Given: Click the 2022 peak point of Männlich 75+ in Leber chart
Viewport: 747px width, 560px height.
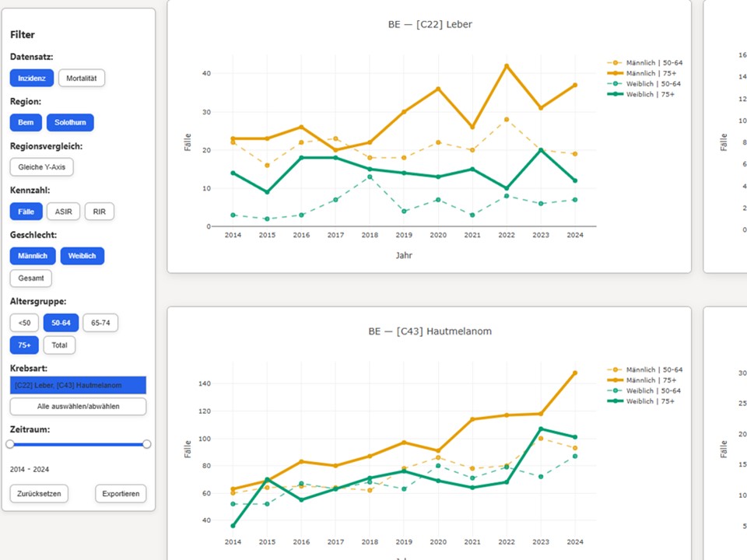Looking at the screenshot, I should point(507,66).
